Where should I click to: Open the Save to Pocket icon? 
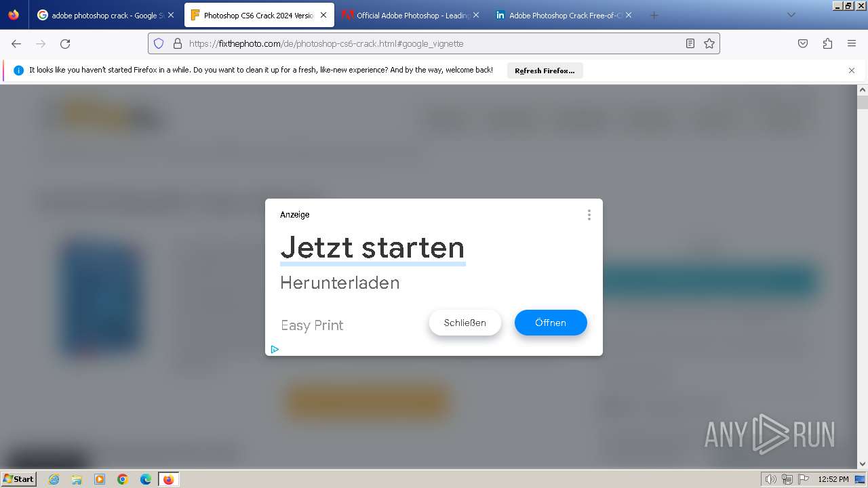(x=803, y=43)
